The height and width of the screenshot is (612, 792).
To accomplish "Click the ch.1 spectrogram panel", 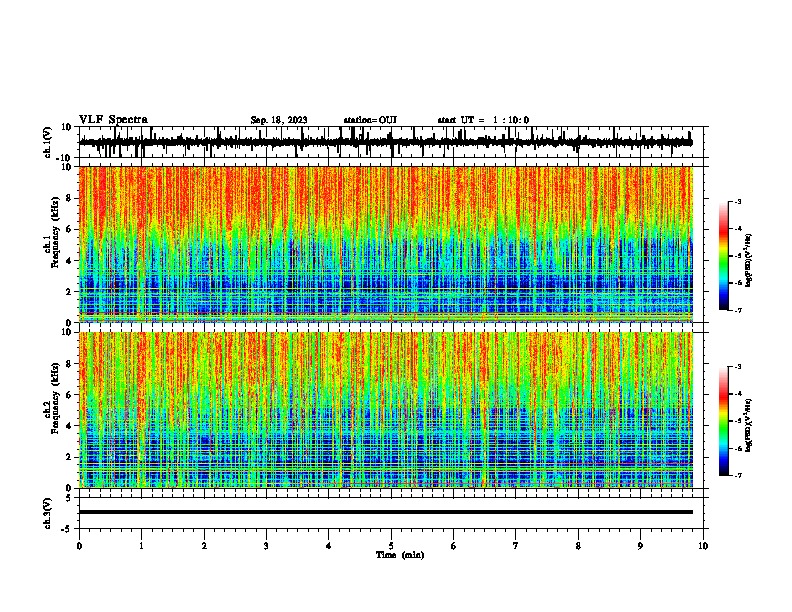I will coord(385,244).
